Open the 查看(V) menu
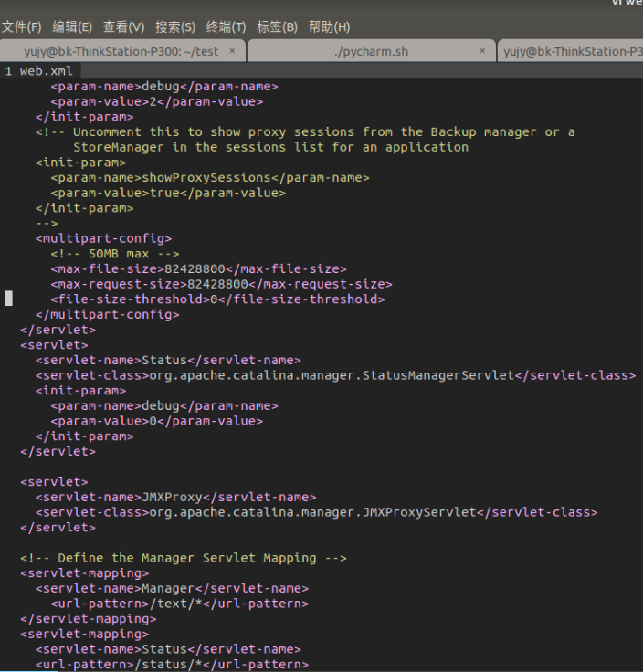 click(123, 26)
